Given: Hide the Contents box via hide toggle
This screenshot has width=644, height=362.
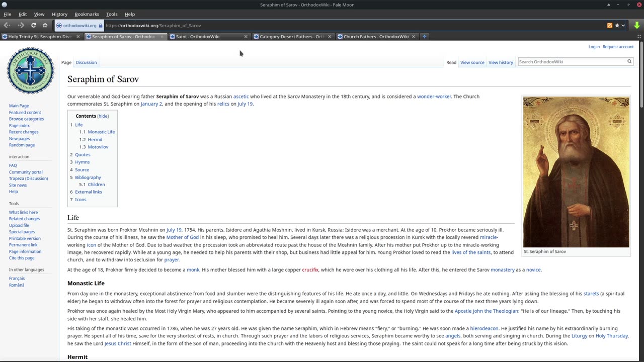Looking at the screenshot, I should pos(103,116).
